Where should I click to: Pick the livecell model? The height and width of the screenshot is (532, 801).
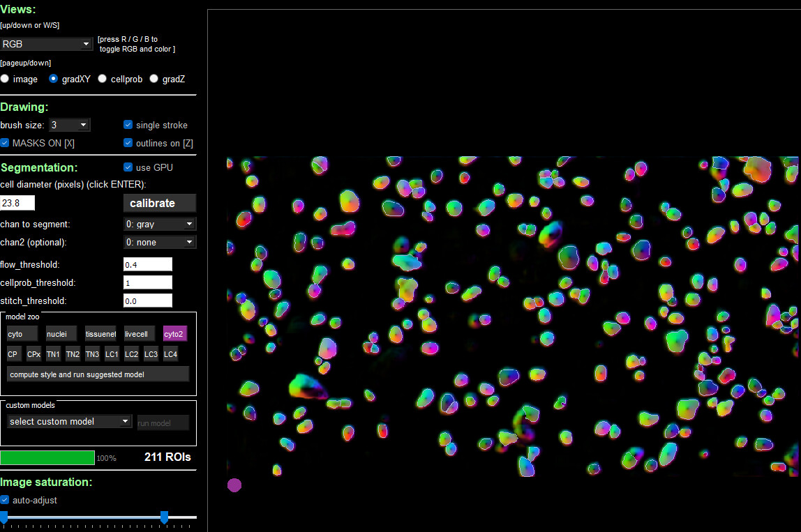point(140,334)
